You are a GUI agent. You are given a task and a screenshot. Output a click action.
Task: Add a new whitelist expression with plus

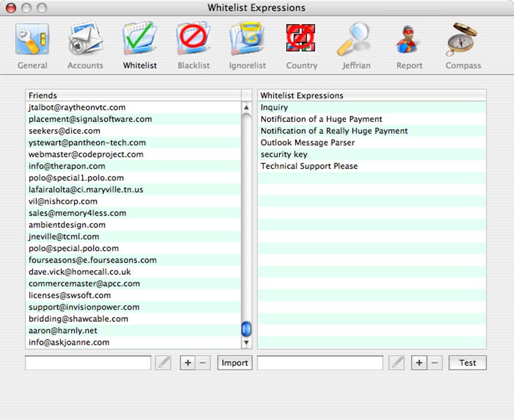(x=419, y=363)
